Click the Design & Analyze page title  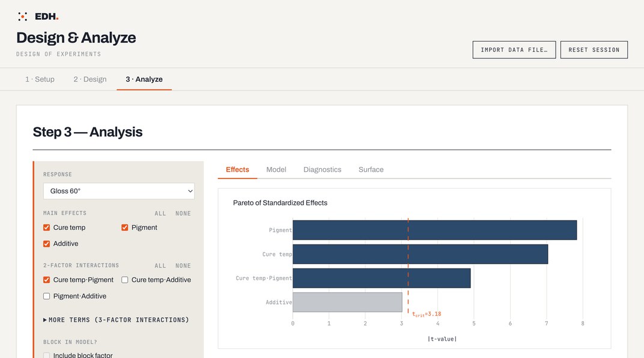(x=76, y=37)
